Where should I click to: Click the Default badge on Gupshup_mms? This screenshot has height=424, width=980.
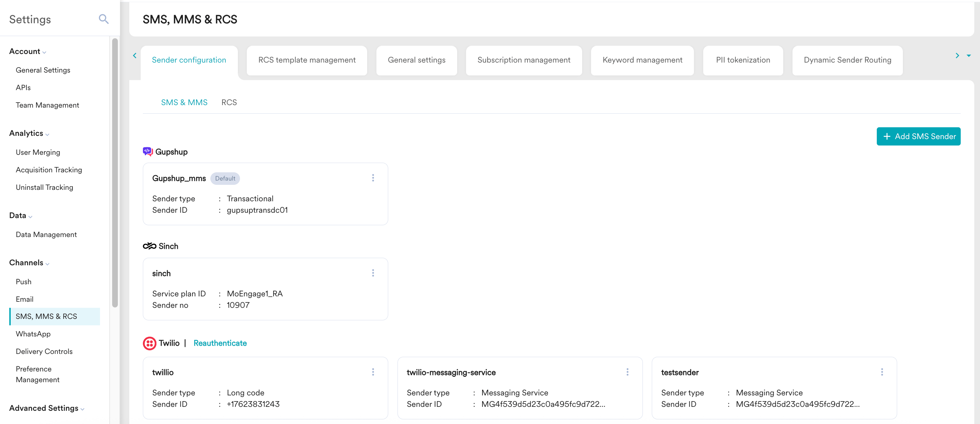(225, 178)
